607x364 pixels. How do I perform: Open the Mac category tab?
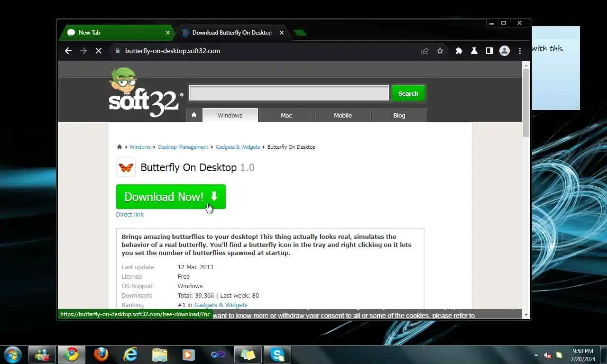click(286, 115)
